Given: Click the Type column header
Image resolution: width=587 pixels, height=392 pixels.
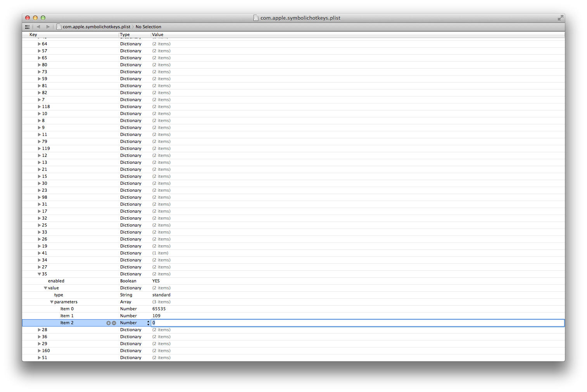Looking at the screenshot, I should tap(135, 35).
